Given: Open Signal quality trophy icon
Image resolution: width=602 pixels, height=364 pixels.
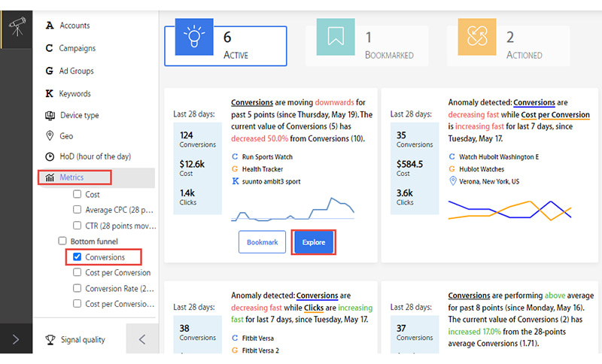Looking at the screenshot, I should point(50,340).
